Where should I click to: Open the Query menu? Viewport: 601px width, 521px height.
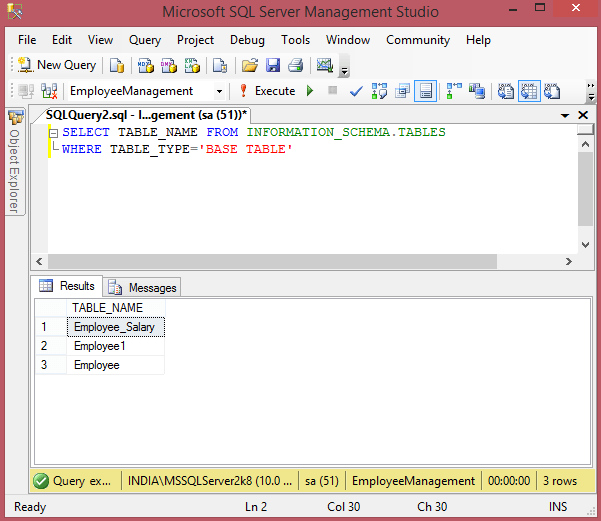coord(145,40)
